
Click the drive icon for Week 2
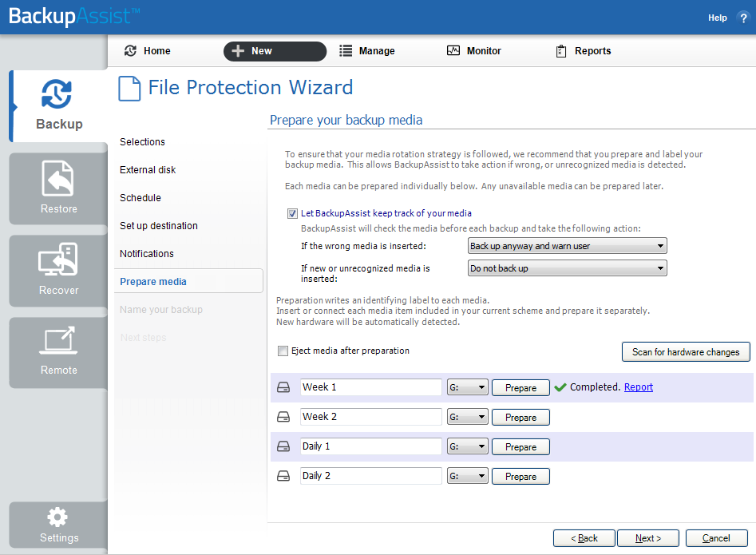tap(283, 417)
